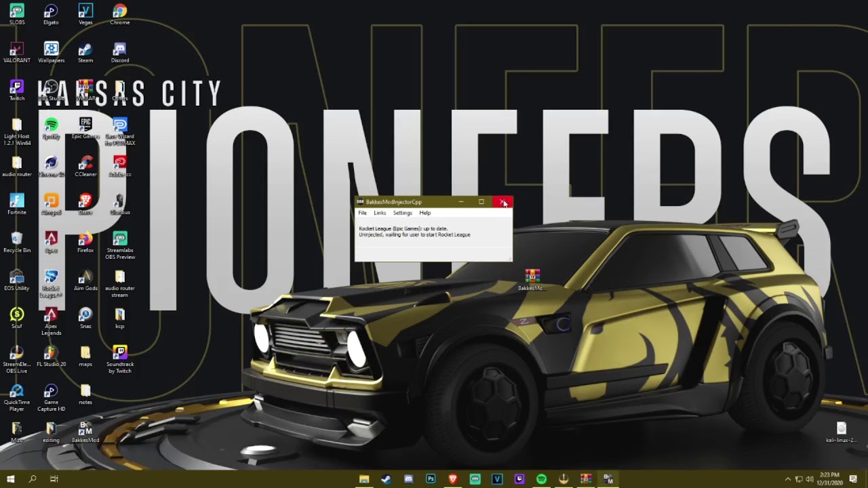Open the taskbar Search icon

[32, 479]
